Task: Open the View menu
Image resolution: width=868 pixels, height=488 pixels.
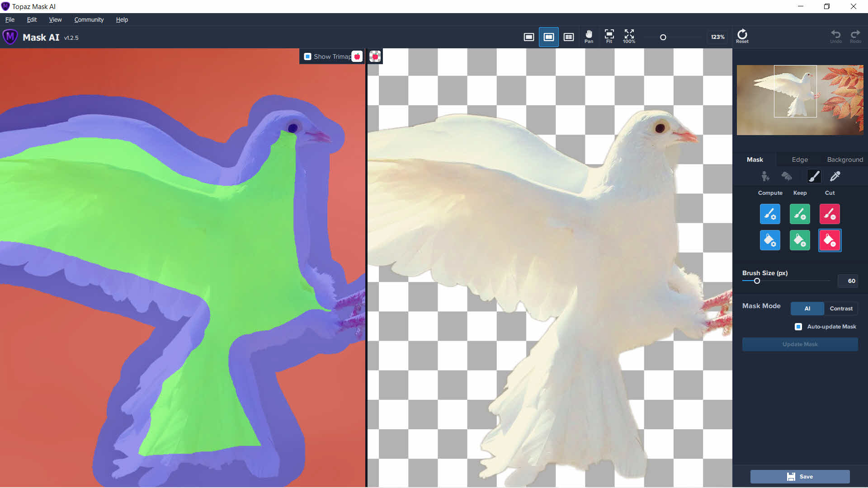Action: 55,19
